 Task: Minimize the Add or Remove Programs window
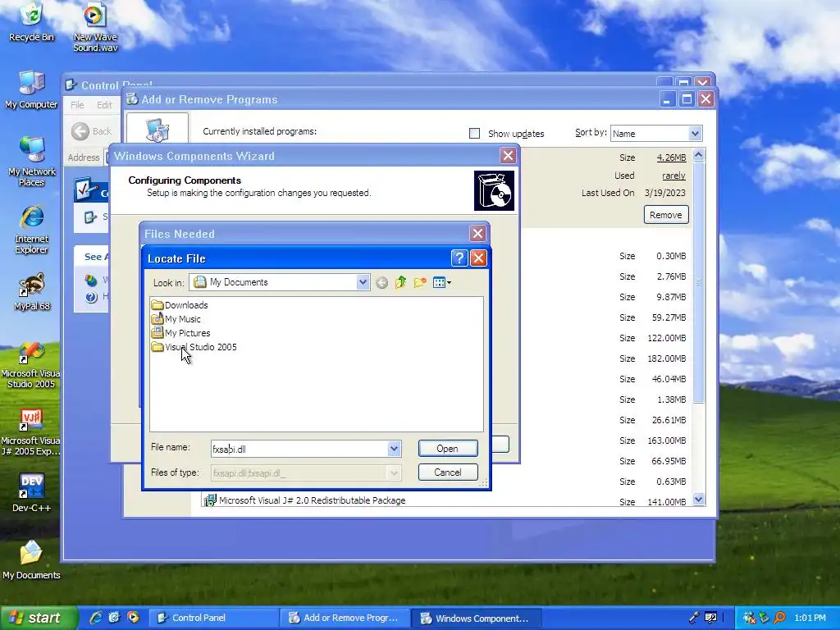[667, 99]
